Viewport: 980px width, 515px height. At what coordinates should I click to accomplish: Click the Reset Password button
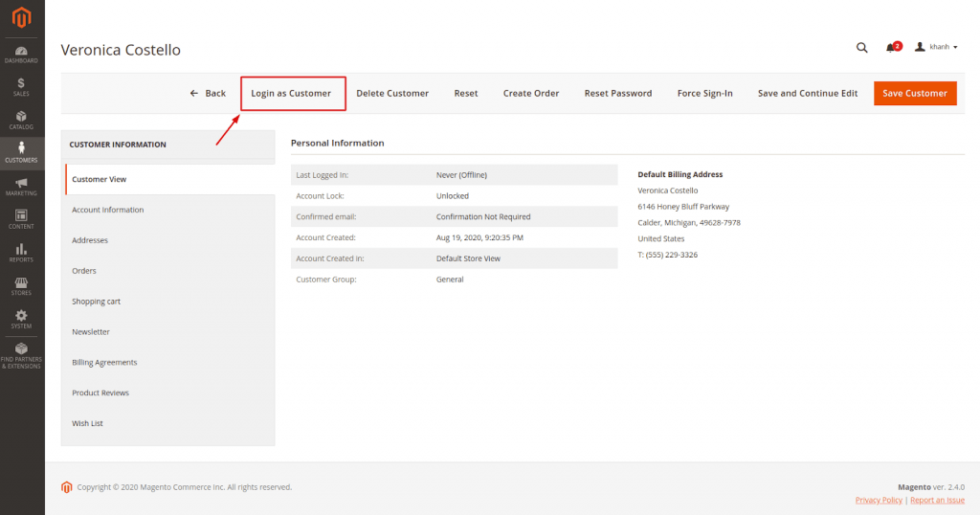pyautogui.click(x=618, y=93)
